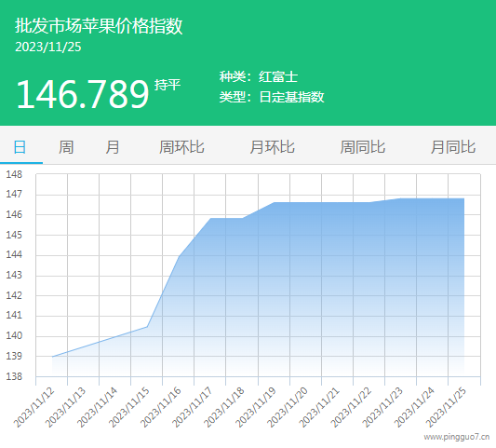Click the 2023/11/25 date under title
Viewport: 496px width, 448px height.
click(x=48, y=47)
